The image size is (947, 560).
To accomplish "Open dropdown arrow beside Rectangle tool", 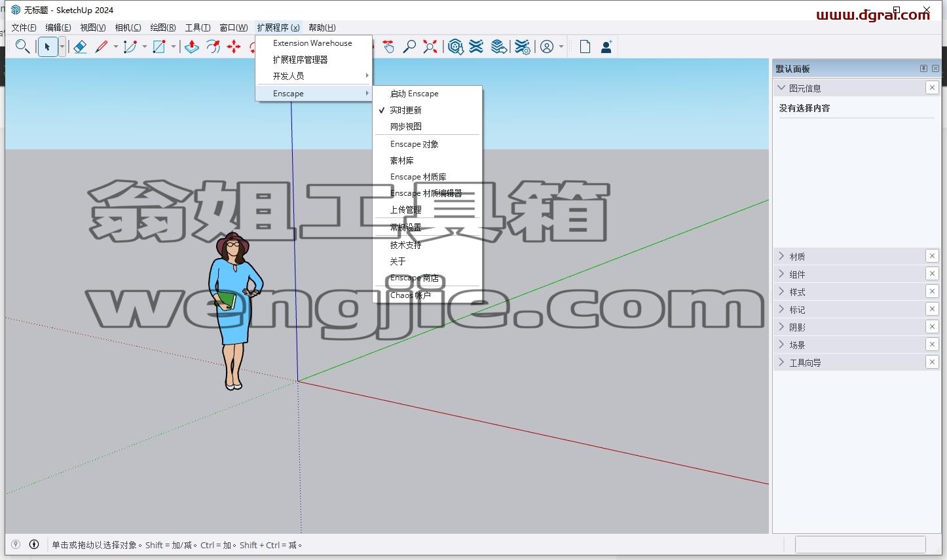I will (173, 47).
